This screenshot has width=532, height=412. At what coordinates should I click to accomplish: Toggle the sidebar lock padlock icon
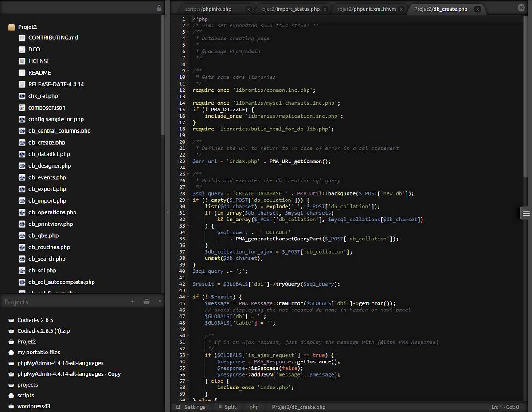[x=158, y=8]
